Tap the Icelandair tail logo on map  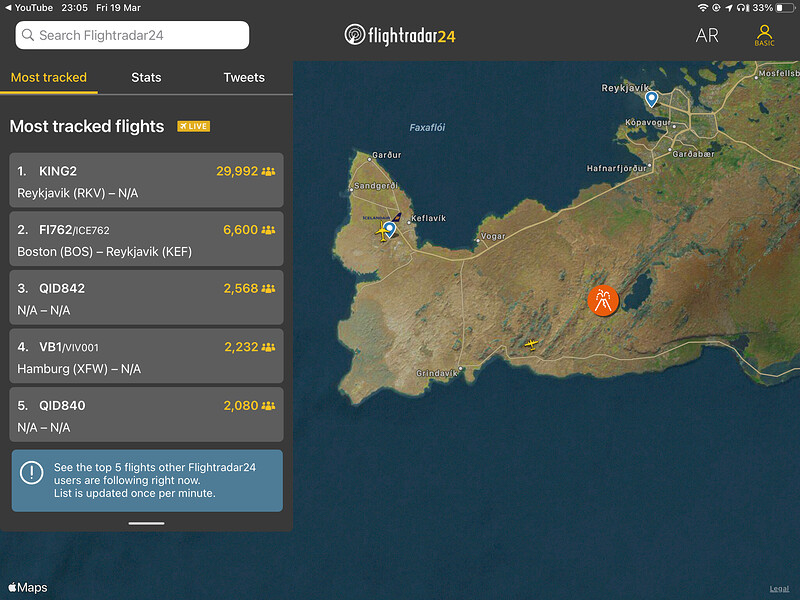(396, 217)
